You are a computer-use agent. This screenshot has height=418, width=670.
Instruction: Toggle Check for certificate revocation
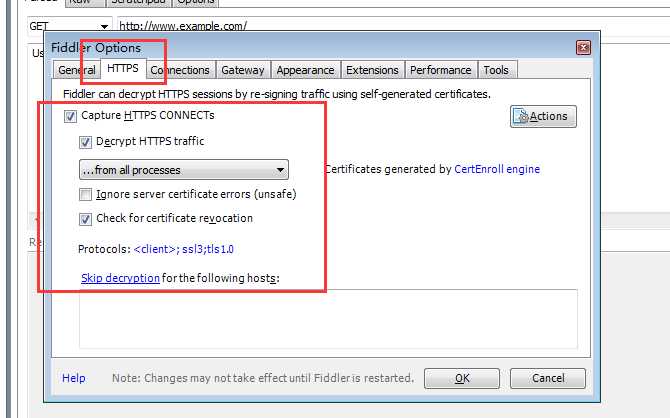click(85, 219)
